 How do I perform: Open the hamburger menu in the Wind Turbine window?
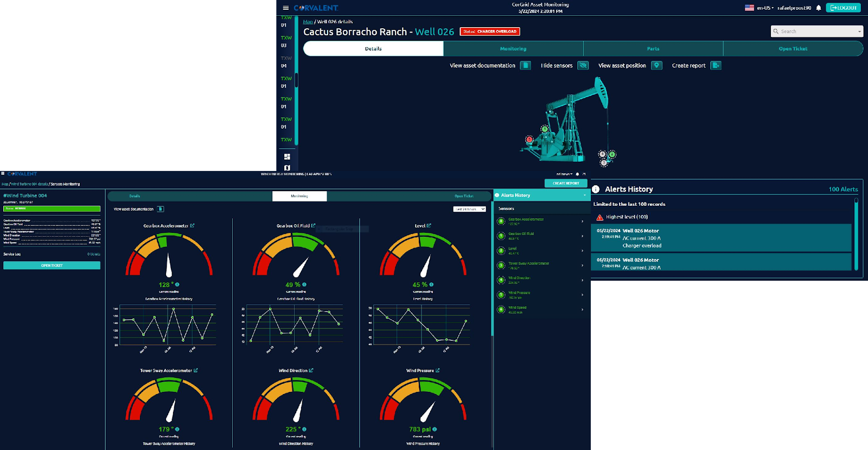point(3,174)
